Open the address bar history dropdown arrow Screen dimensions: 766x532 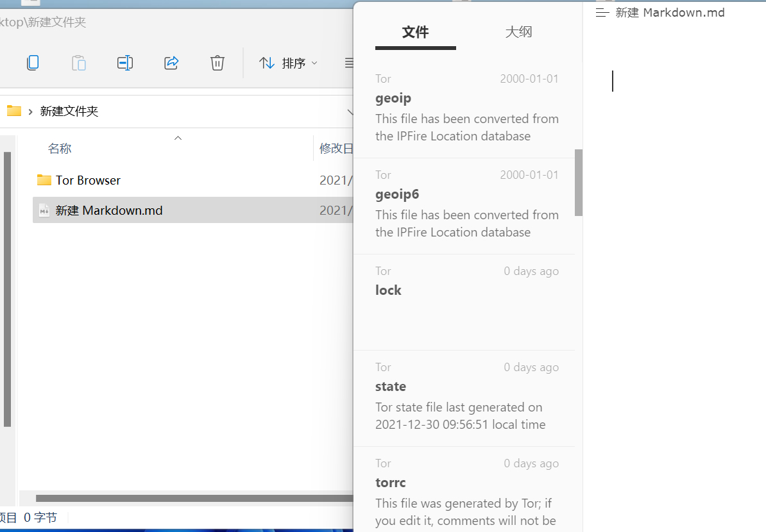pos(350,112)
